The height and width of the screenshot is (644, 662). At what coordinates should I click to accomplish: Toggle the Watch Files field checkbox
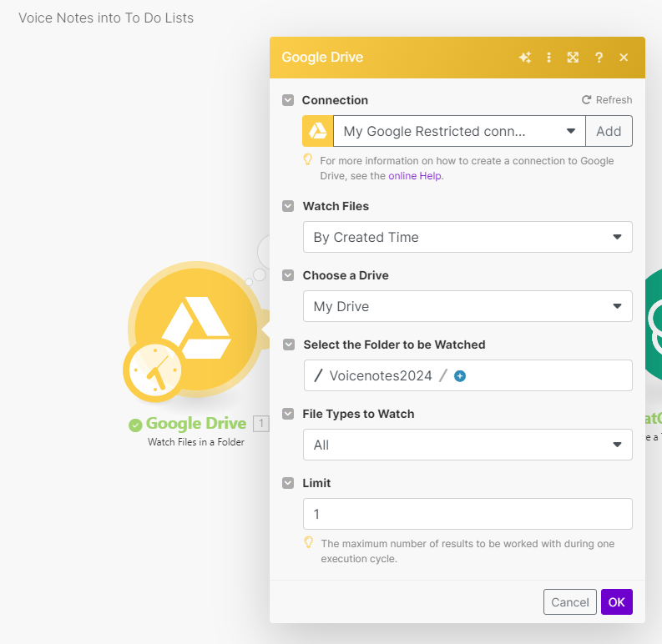(288, 206)
